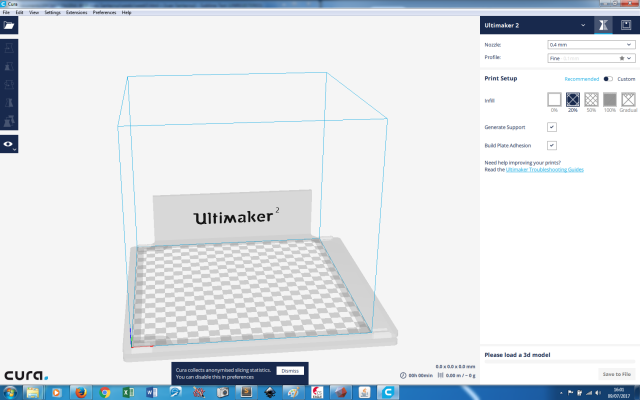Open the Profile Fine dropdown
Image resolution: width=640 pixels, height=400 pixels.
point(591,58)
